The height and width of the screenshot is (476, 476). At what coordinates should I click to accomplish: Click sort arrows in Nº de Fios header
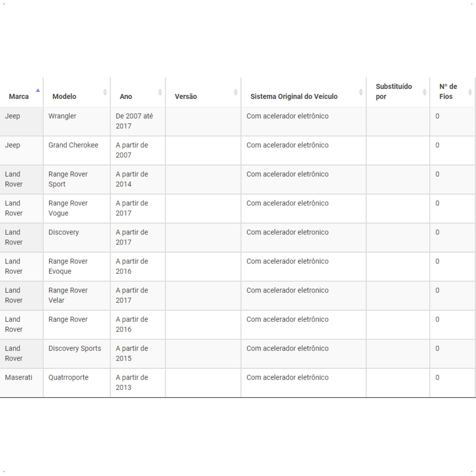470,92
